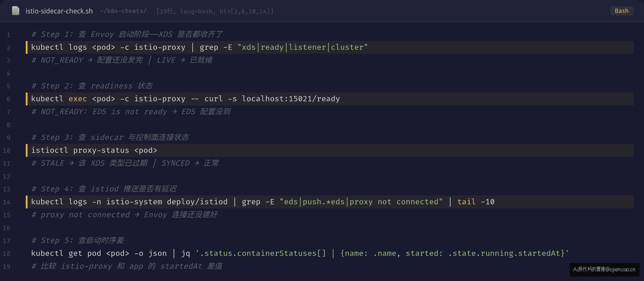This screenshot has height=281, width=644.
Task: Click the Step 4 istiod comment
Action: coord(104,189)
